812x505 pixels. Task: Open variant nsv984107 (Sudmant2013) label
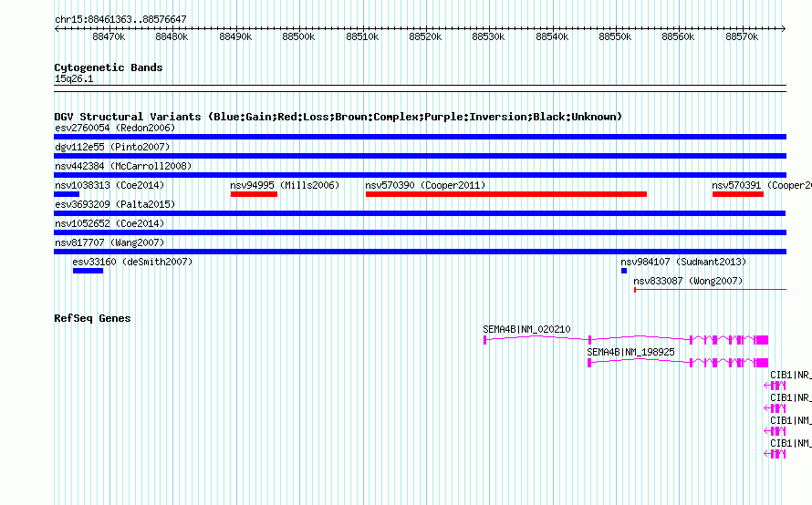click(x=683, y=262)
